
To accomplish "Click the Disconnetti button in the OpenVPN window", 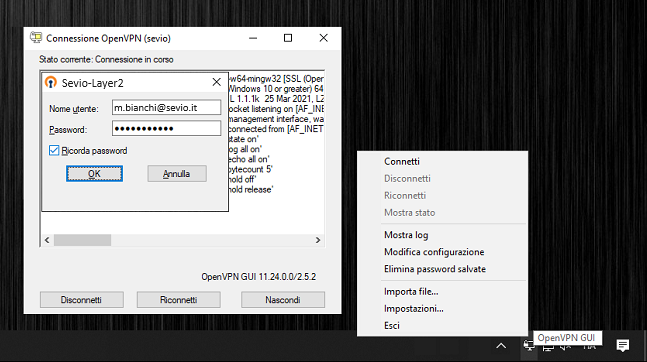I will [x=82, y=300].
